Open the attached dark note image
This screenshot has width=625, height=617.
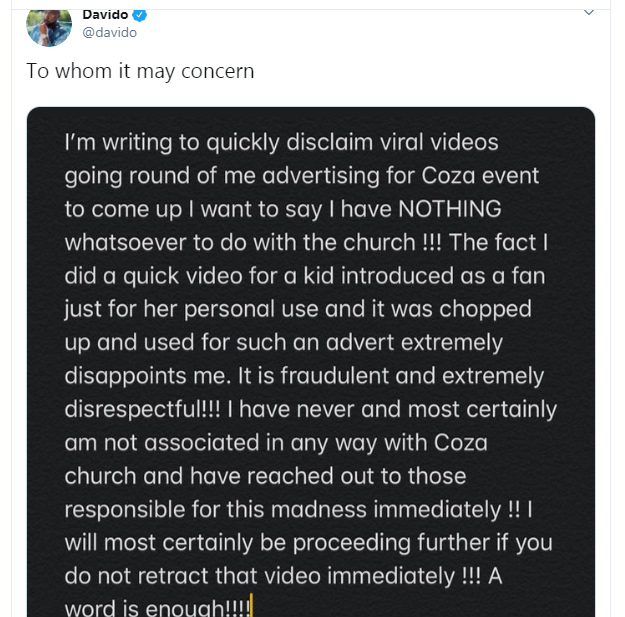[x=311, y=362]
